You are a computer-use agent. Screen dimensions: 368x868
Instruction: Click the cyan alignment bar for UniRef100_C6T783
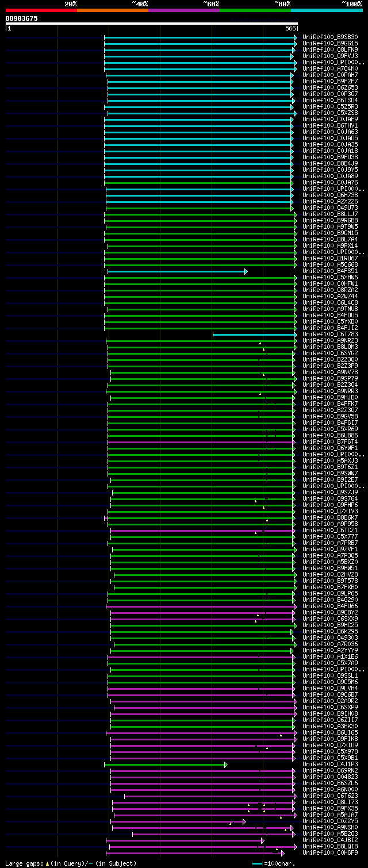[255, 335]
